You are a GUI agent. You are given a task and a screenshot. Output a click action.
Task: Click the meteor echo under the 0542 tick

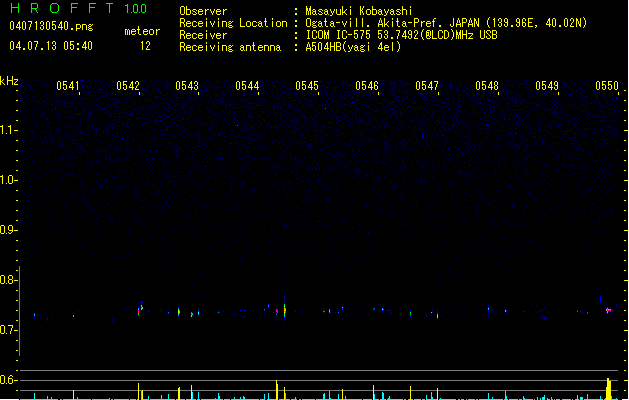140,309
